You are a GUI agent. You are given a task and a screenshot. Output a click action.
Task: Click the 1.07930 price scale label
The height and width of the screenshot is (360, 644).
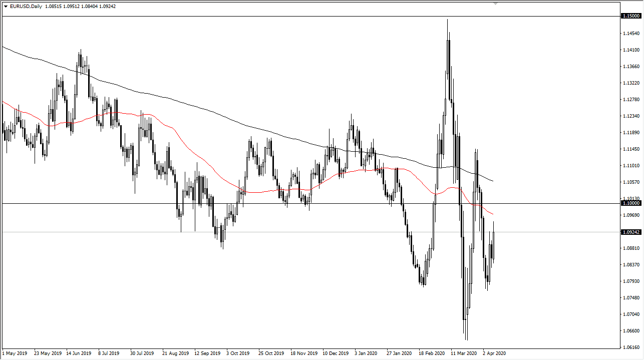[x=631, y=281]
